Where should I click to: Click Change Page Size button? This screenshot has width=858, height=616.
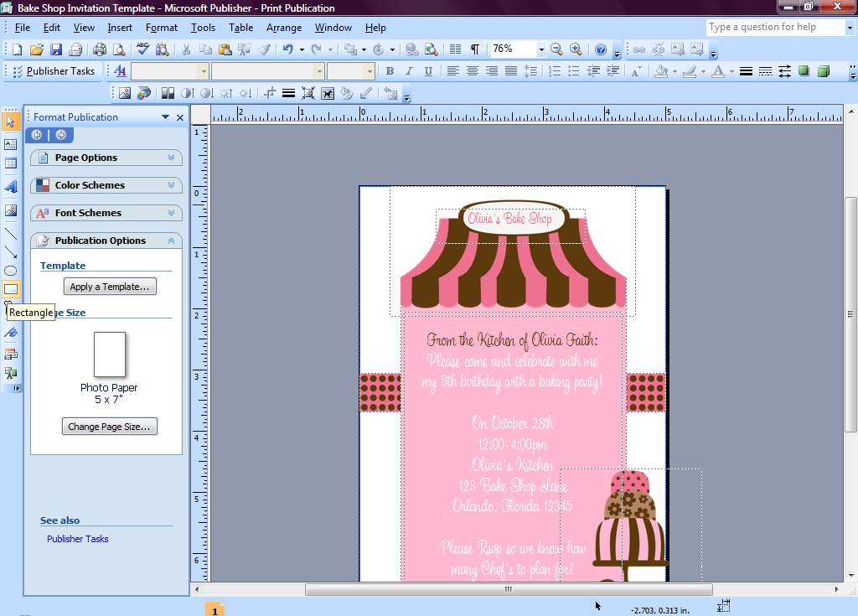click(x=110, y=427)
